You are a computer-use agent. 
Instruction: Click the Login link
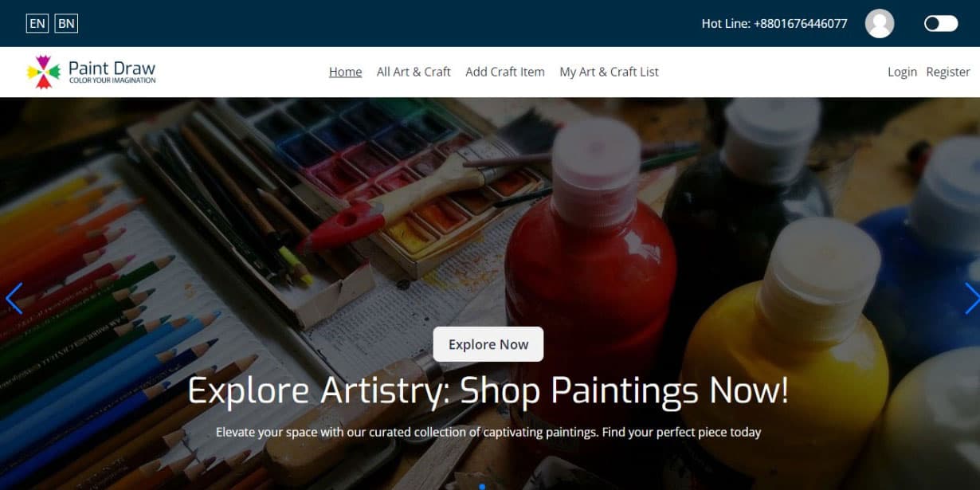(x=902, y=72)
